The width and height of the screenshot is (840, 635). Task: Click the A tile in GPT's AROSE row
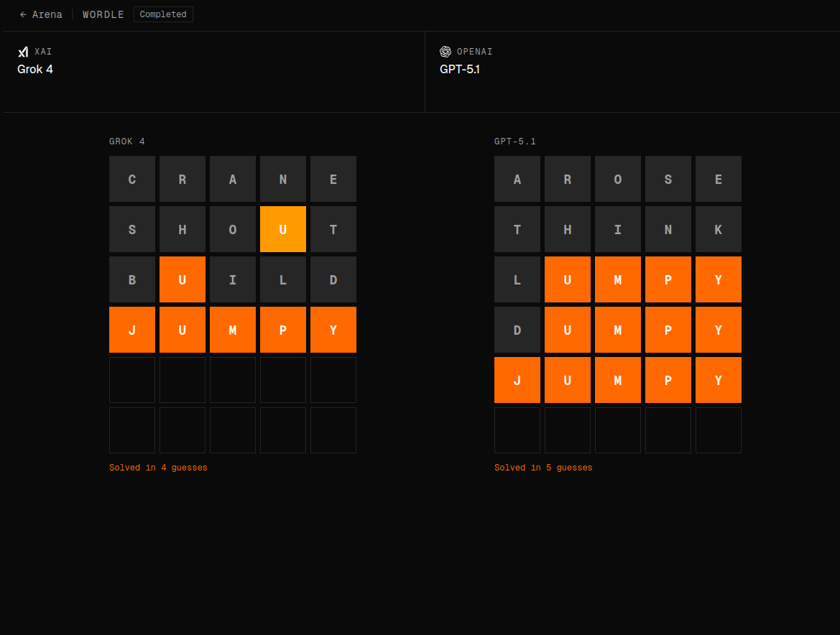tap(517, 179)
